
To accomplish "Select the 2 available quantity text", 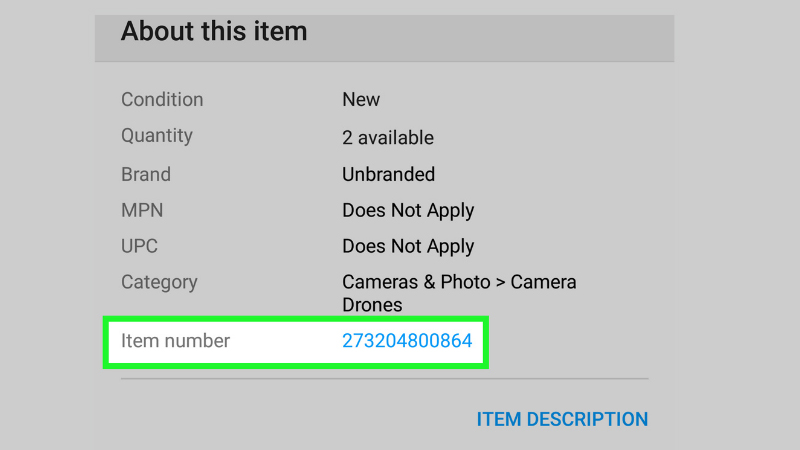I will click(x=388, y=138).
